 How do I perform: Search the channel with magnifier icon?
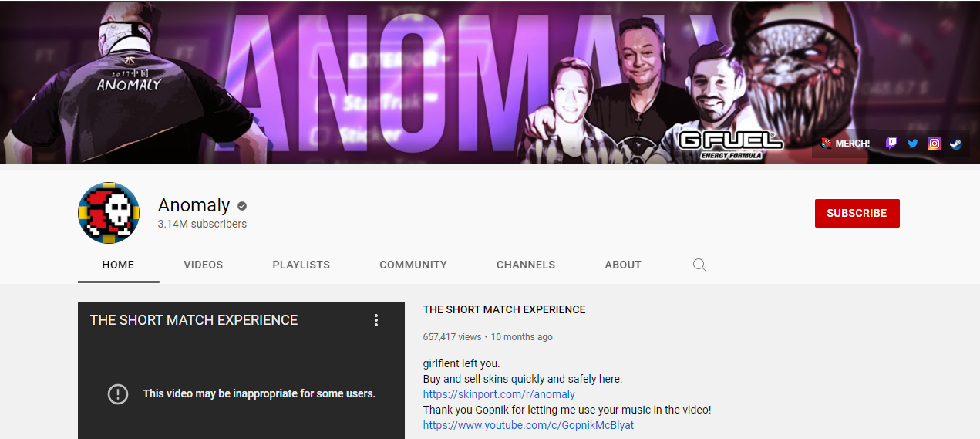pos(699,265)
